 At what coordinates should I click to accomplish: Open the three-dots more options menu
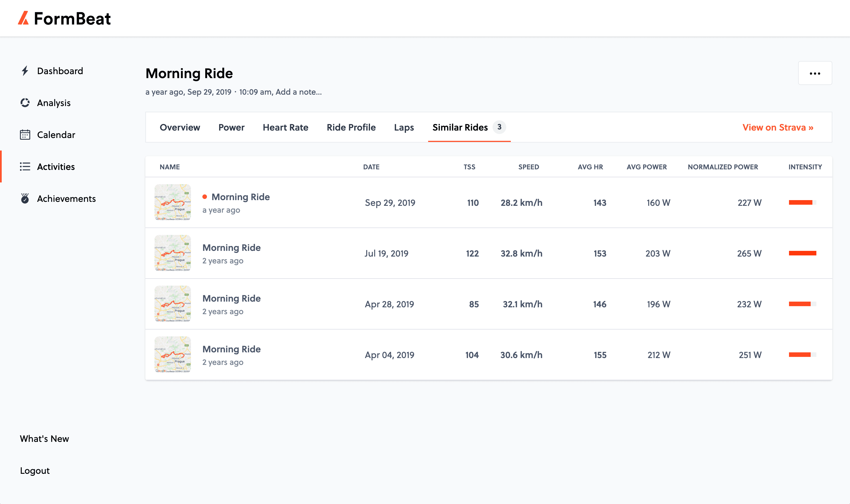click(815, 73)
